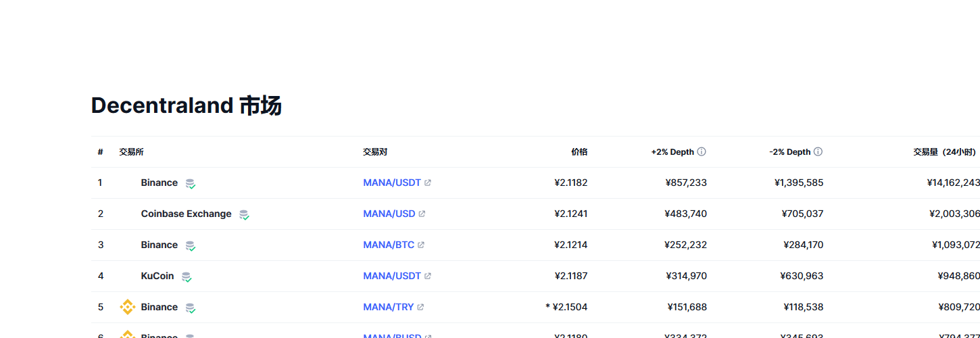Screen dimensions: 980x338
Task: Sort by 交易对 column header
Action: click(x=375, y=152)
